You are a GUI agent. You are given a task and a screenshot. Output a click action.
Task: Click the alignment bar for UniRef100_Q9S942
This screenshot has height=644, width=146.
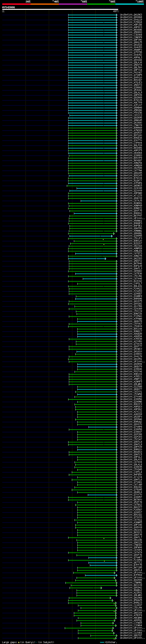[86, 588]
